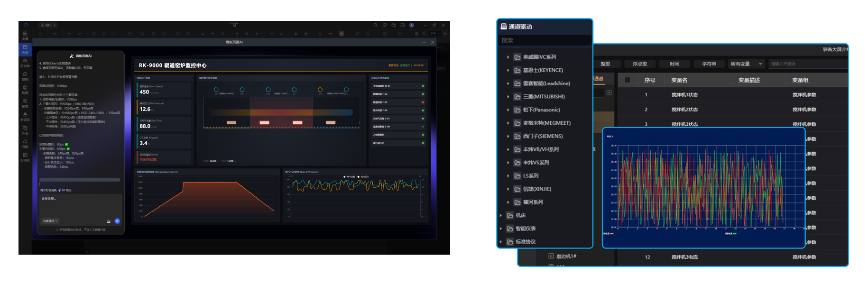Open the 变量 sidebar panel

click(x=25, y=36)
